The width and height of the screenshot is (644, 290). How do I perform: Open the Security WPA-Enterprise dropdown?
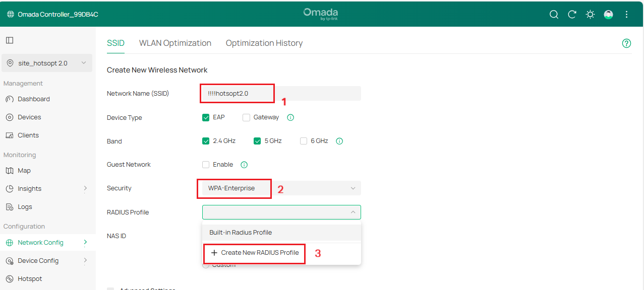(281, 188)
